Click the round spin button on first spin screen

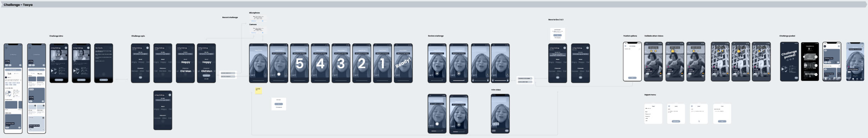point(140,77)
